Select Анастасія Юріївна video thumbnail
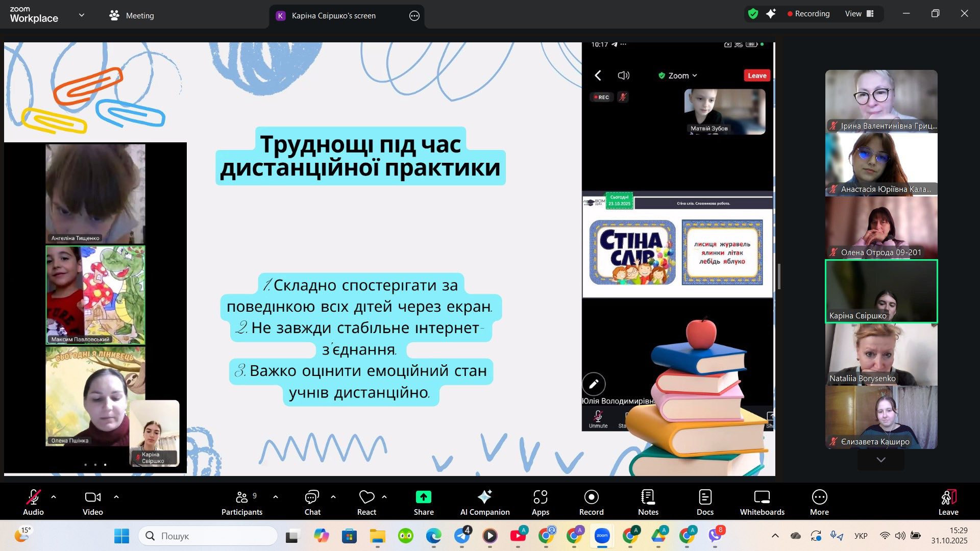 (881, 164)
